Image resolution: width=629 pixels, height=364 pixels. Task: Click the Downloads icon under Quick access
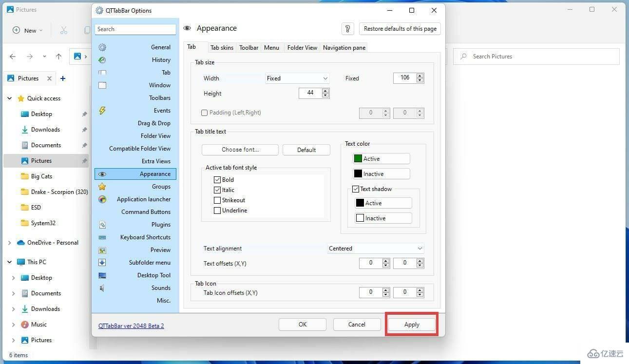(x=25, y=130)
